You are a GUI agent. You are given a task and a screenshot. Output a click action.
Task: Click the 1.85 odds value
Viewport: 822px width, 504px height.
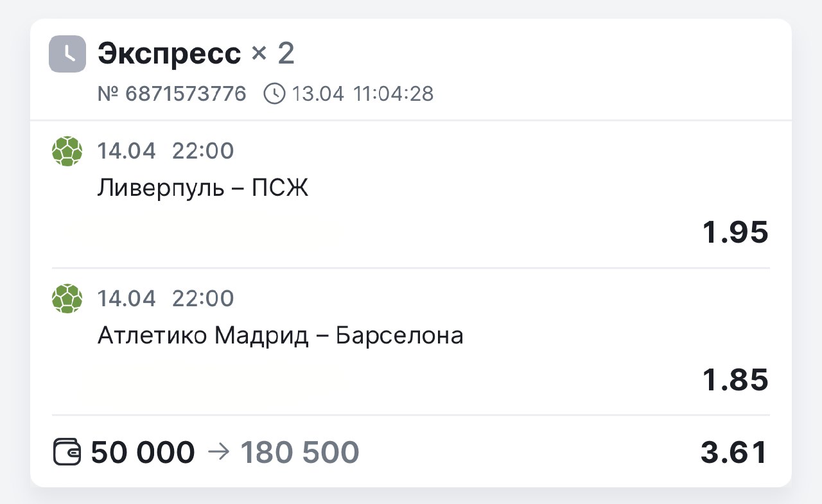click(x=735, y=380)
